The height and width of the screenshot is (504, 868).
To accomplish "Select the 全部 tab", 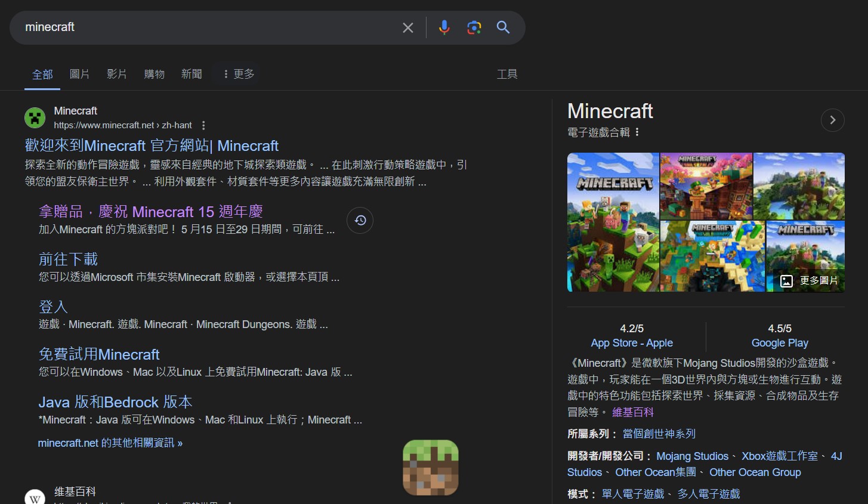I will [42, 75].
